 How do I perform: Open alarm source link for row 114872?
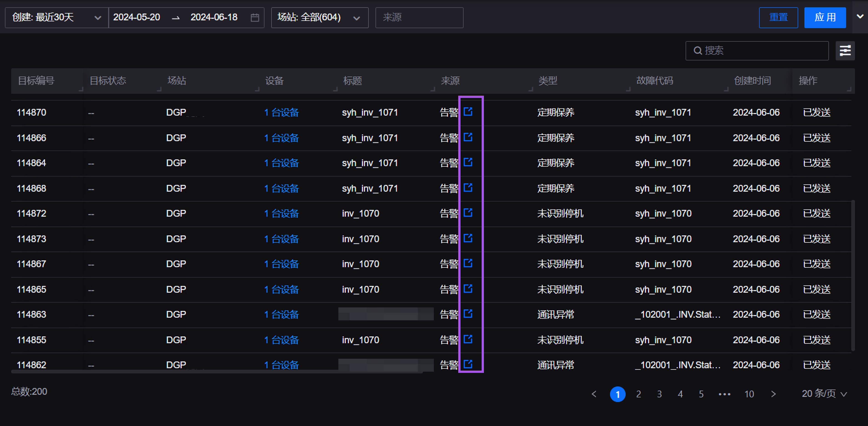[x=468, y=212]
